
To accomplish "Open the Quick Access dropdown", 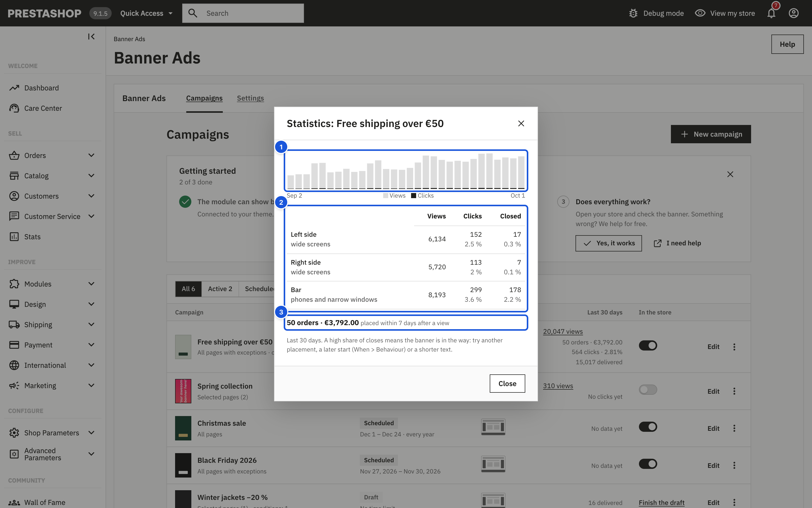I will [146, 13].
